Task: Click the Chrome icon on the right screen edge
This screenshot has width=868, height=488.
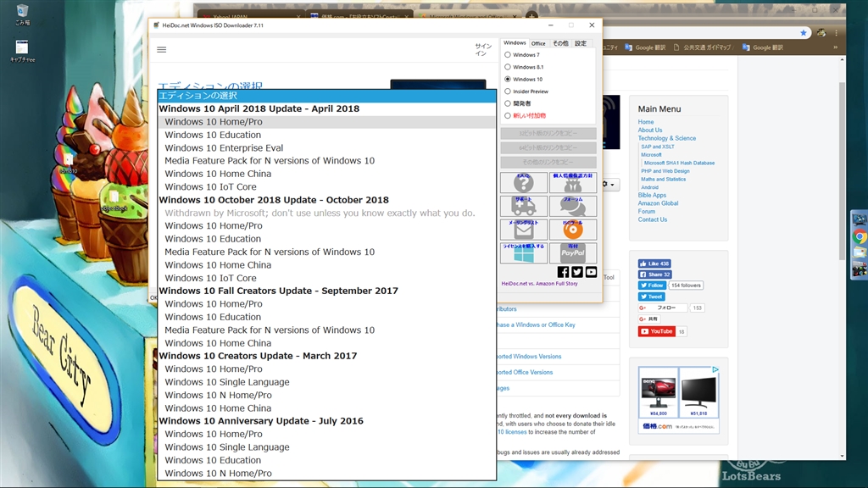Action: point(860,237)
